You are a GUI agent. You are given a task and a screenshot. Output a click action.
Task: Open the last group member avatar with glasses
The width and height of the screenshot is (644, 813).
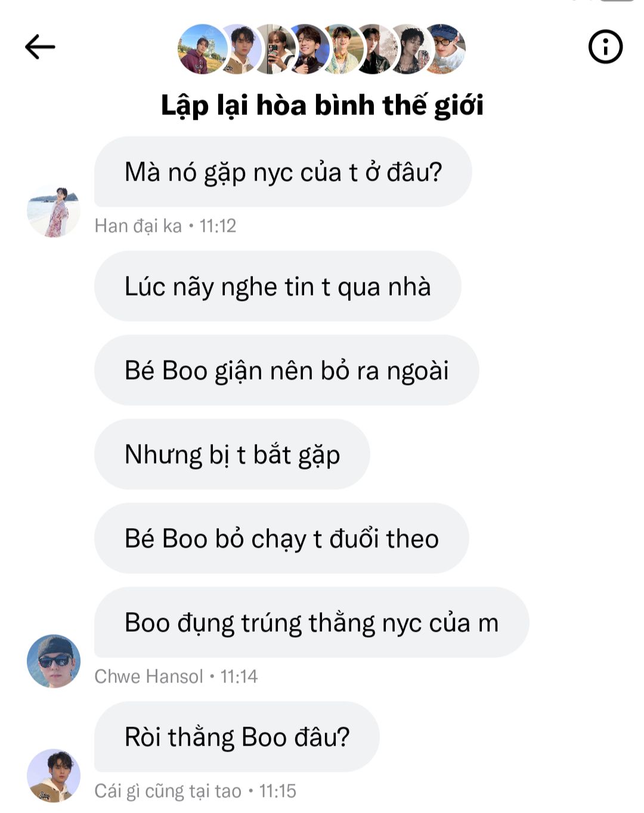(x=442, y=49)
